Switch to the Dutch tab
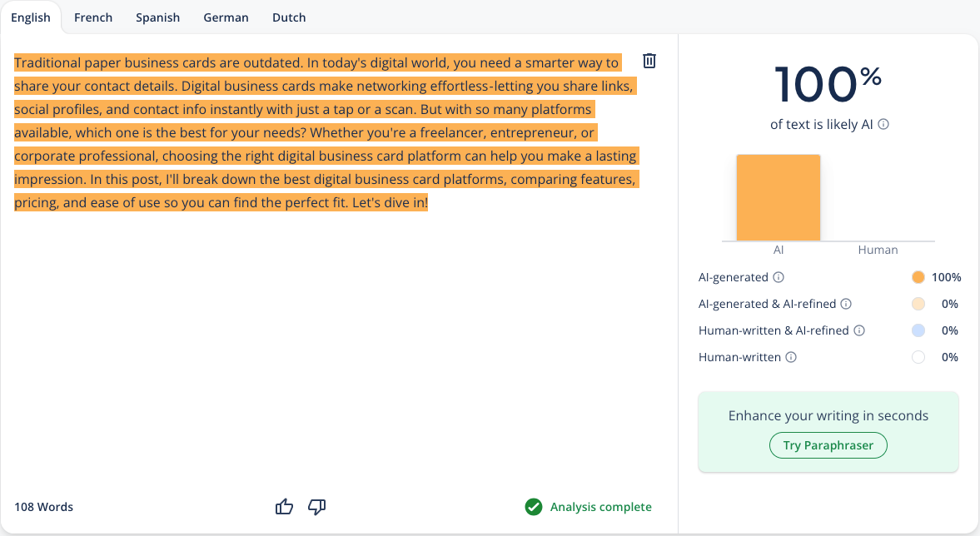Image resolution: width=980 pixels, height=536 pixels. [x=289, y=17]
